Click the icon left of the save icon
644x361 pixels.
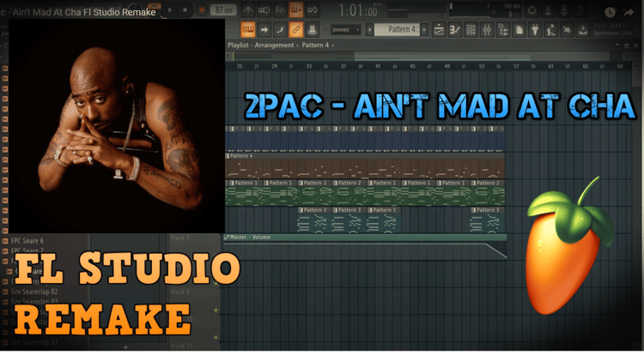(x=568, y=29)
